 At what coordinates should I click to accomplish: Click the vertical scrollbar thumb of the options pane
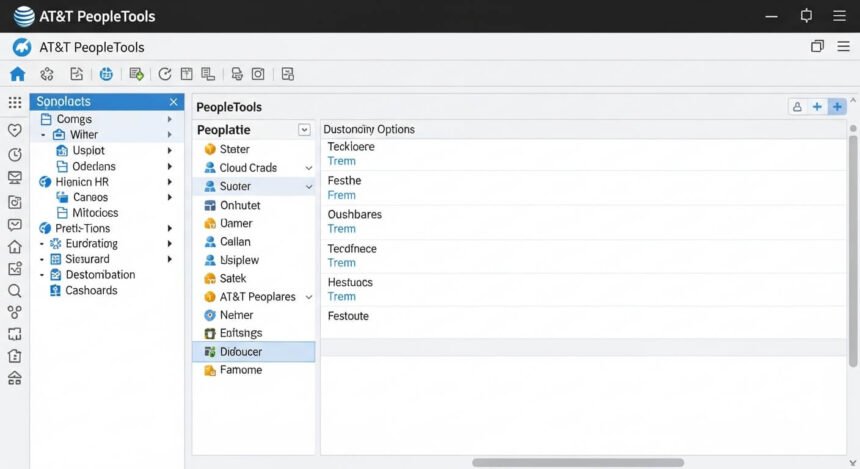point(853,250)
